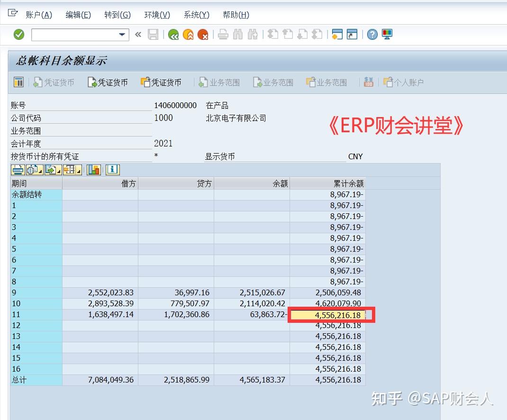Collapse the toolbar using the double-chevron
Image resolution: width=507 pixels, height=420 pixels.
(137, 34)
